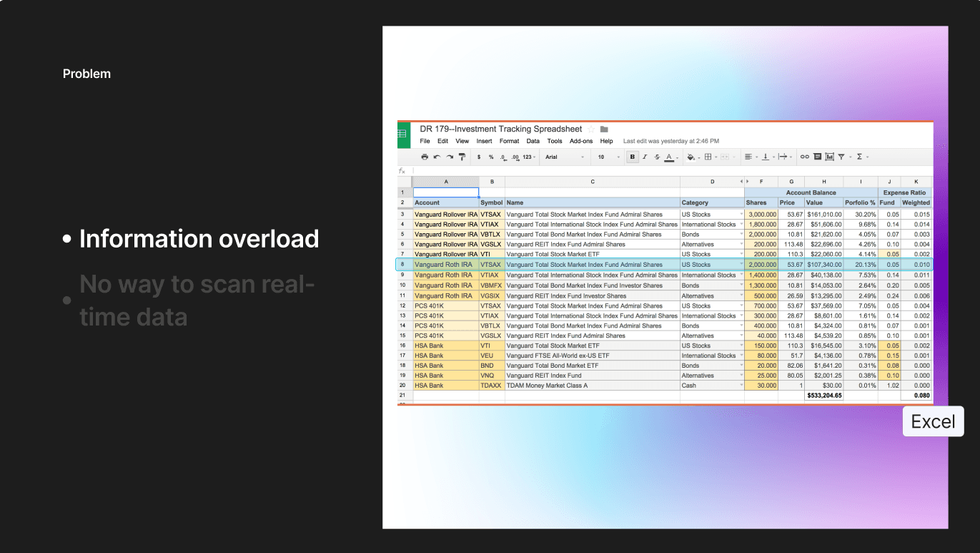
Task: Open the View menu
Action: 462,142
